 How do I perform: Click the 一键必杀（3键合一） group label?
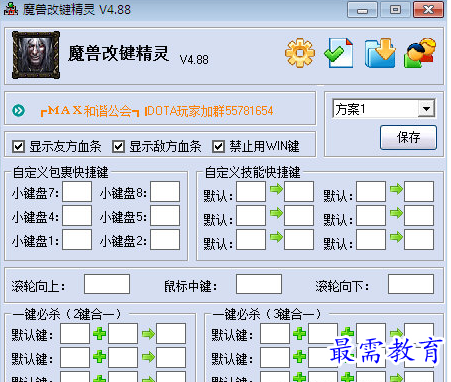[x=267, y=314]
